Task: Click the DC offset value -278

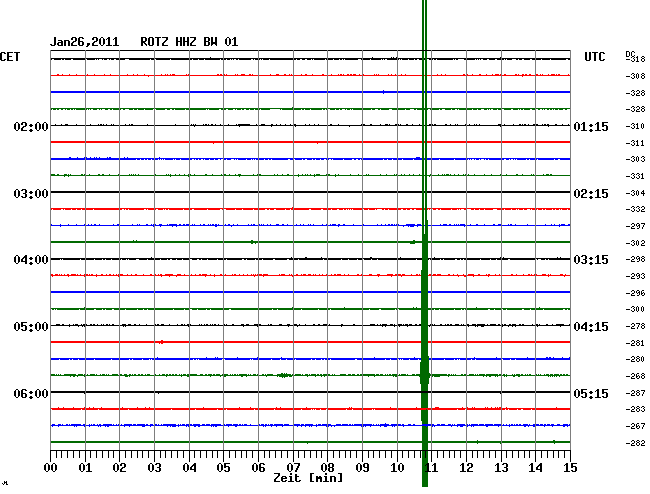Action: point(635,327)
